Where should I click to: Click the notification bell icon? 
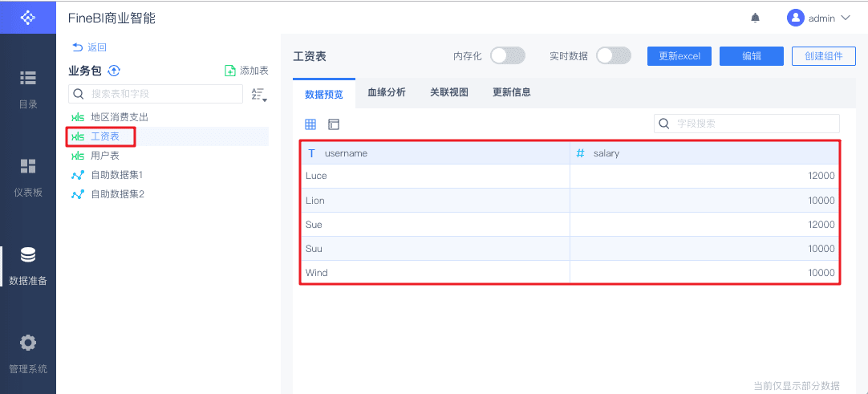[x=755, y=18]
